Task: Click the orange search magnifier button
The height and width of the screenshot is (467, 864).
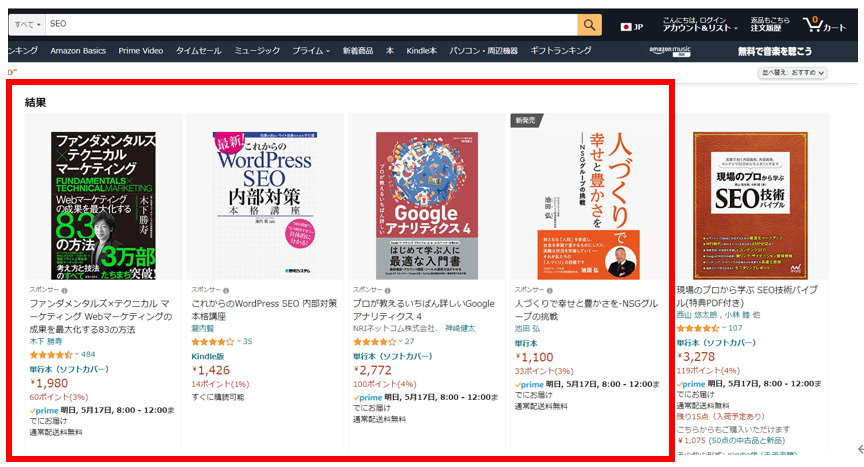Action: (x=589, y=24)
